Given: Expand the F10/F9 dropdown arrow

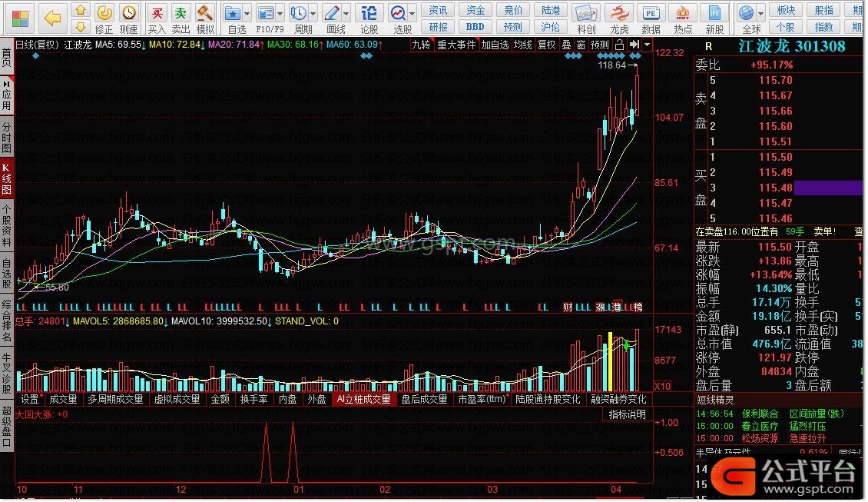Looking at the screenshot, I should 280,13.
